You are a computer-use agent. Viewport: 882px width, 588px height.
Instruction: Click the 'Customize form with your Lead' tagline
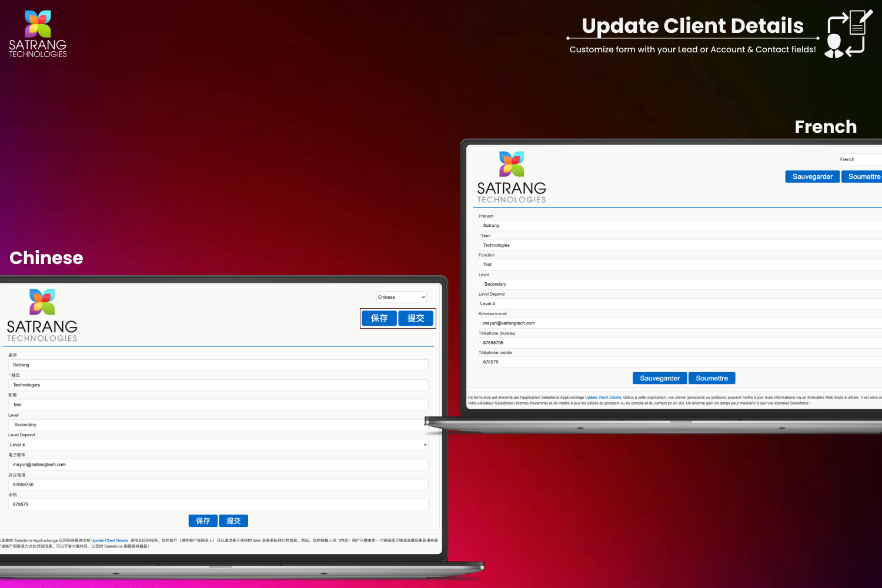693,49
